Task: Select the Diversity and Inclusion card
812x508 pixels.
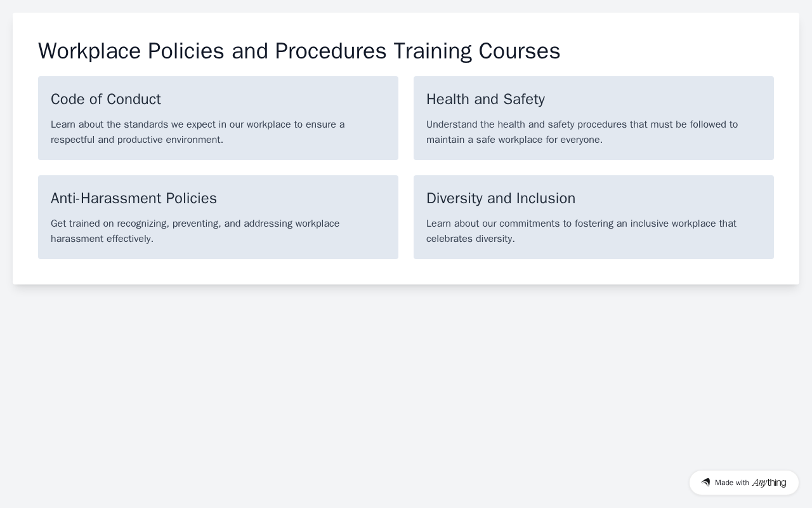Action: (x=594, y=217)
